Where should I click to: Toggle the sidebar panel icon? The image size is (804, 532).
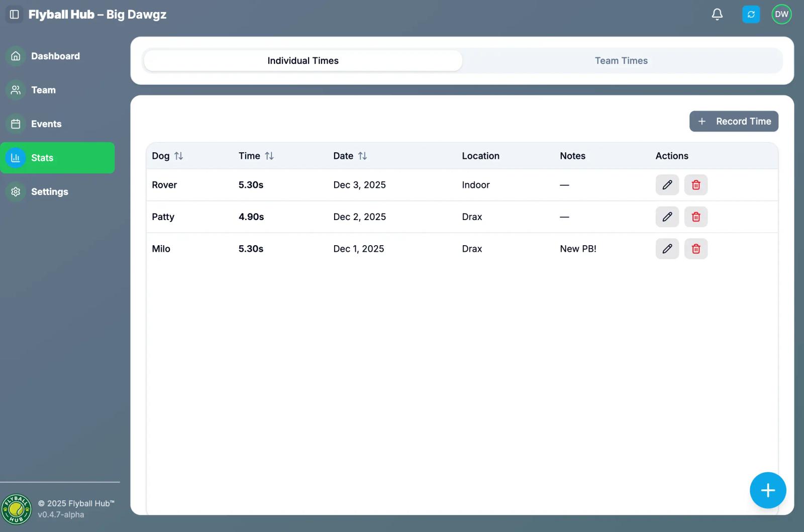tap(15, 15)
